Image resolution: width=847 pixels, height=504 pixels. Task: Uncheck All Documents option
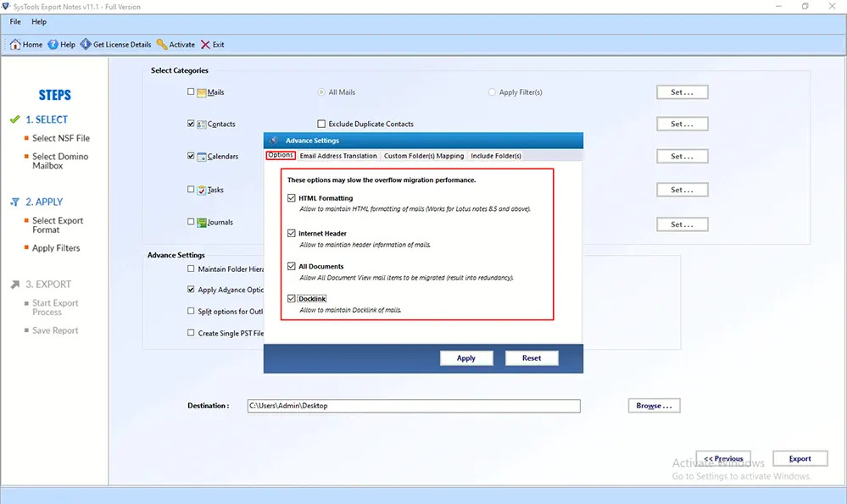click(292, 266)
